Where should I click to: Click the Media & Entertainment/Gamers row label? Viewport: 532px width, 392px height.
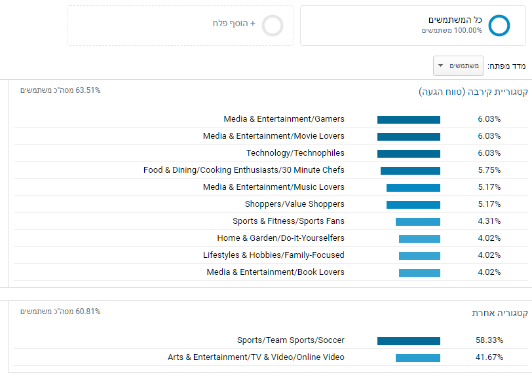(x=284, y=119)
